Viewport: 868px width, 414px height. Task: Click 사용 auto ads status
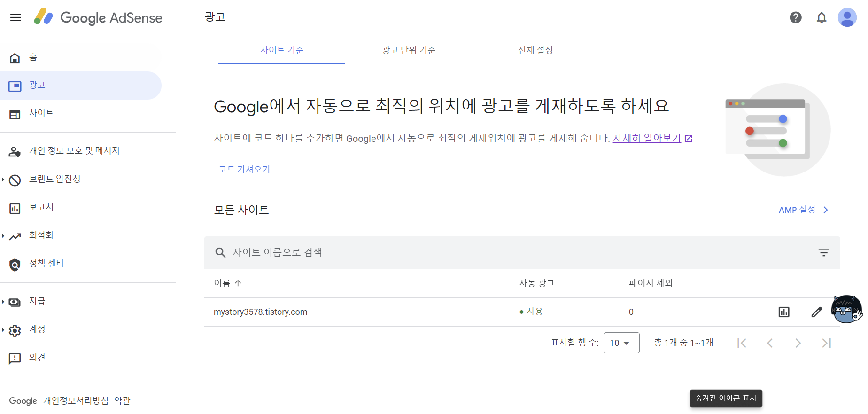pyautogui.click(x=531, y=312)
